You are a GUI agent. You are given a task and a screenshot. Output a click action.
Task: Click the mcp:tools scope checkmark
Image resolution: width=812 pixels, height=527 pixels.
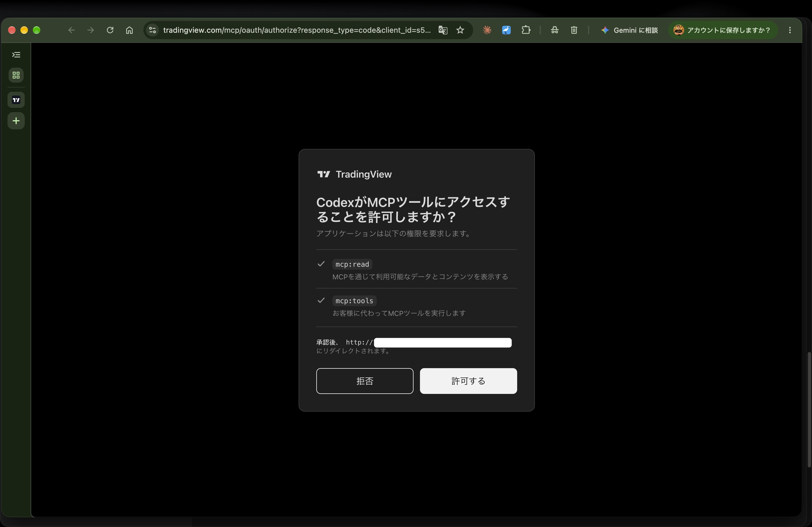click(321, 300)
